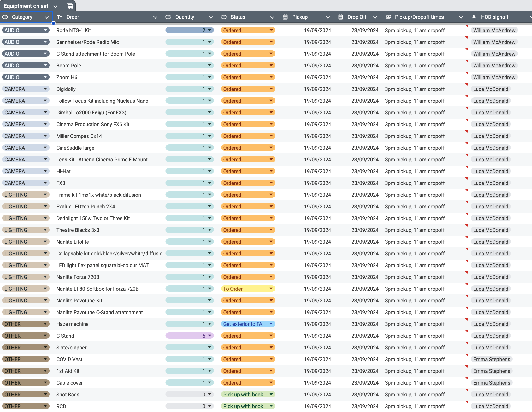
Task: Select the cell 'Lens Kit - Athena Cinema Prime E Mount'
Action: click(x=108, y=160)
